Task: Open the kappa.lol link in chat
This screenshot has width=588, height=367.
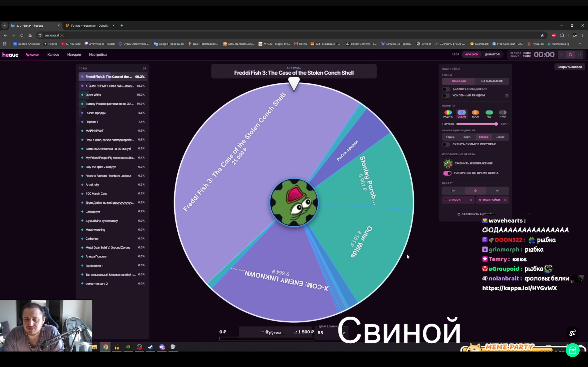Action: tap(519, 288)
